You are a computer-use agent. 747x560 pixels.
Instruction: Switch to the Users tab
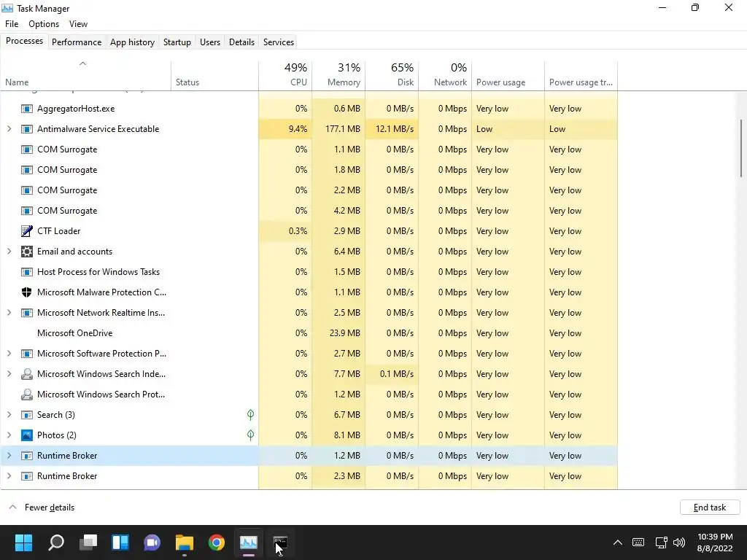tap(210, 42)
